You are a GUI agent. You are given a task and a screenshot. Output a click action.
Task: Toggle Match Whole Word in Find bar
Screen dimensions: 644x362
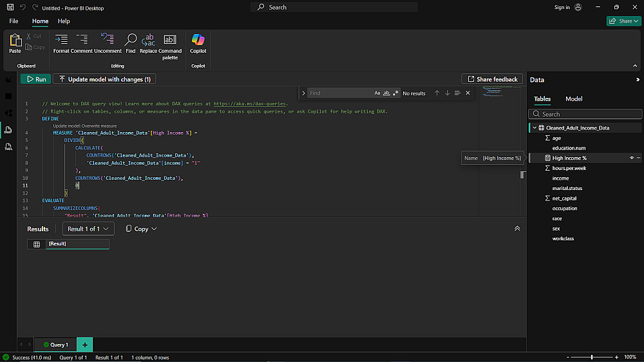click(x=386, y=93)
